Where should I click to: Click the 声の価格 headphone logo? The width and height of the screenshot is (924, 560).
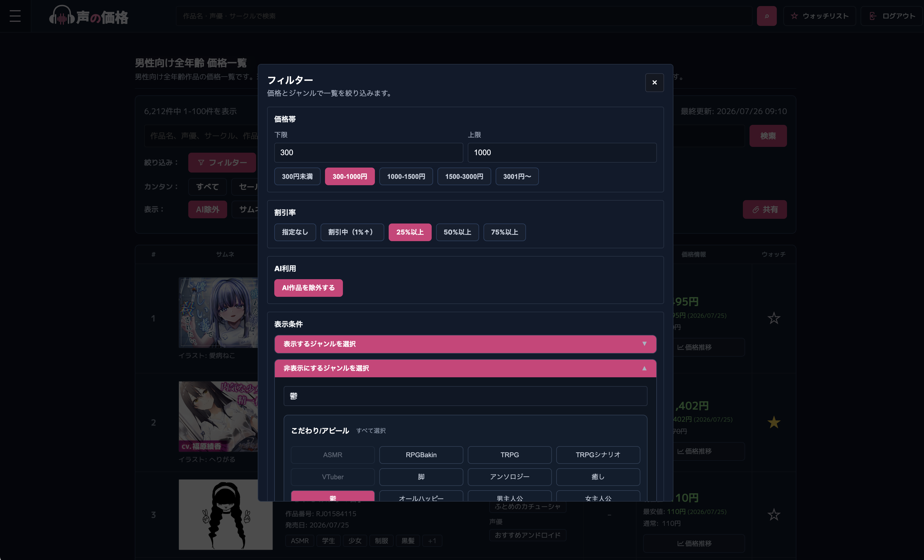click(88, 16)
